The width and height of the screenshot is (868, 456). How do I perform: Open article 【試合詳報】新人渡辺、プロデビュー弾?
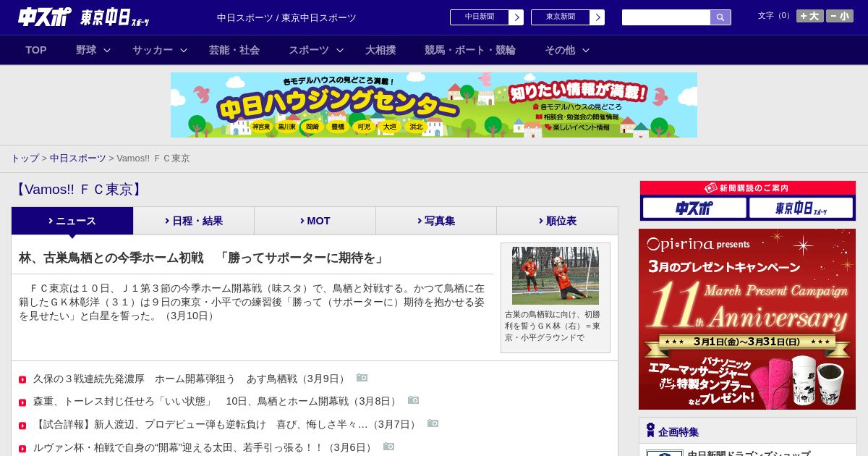(x=226, y=424)
